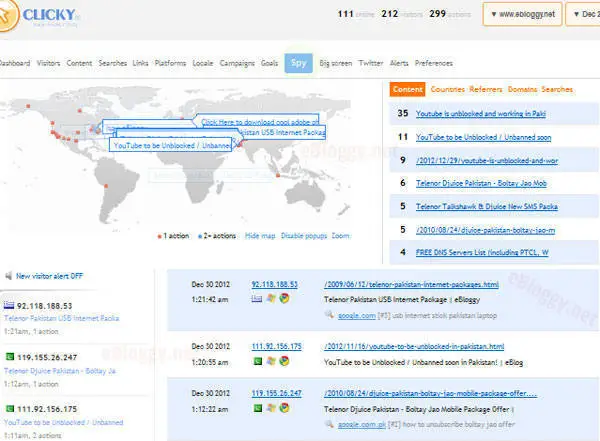Select visitor 111.92.156.175 in the left list
Viewport: 600px width, 441px height.
[x=47, y=409]
